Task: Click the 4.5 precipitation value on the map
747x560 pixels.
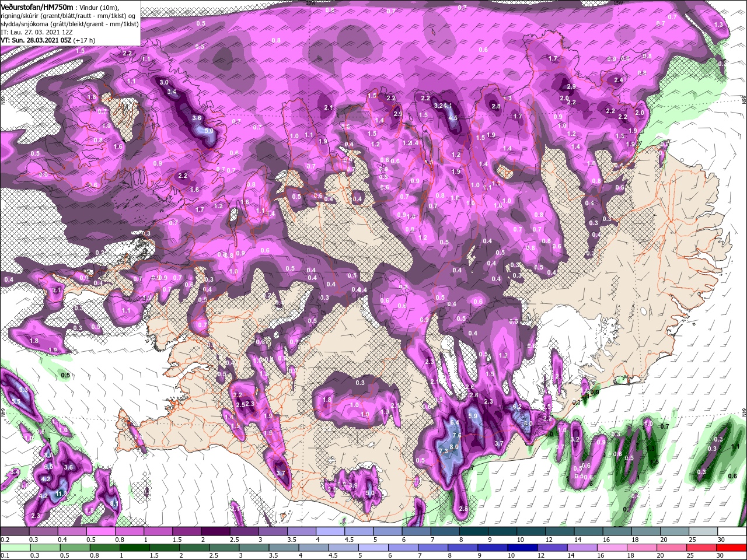Action: [x=452, y=118]
